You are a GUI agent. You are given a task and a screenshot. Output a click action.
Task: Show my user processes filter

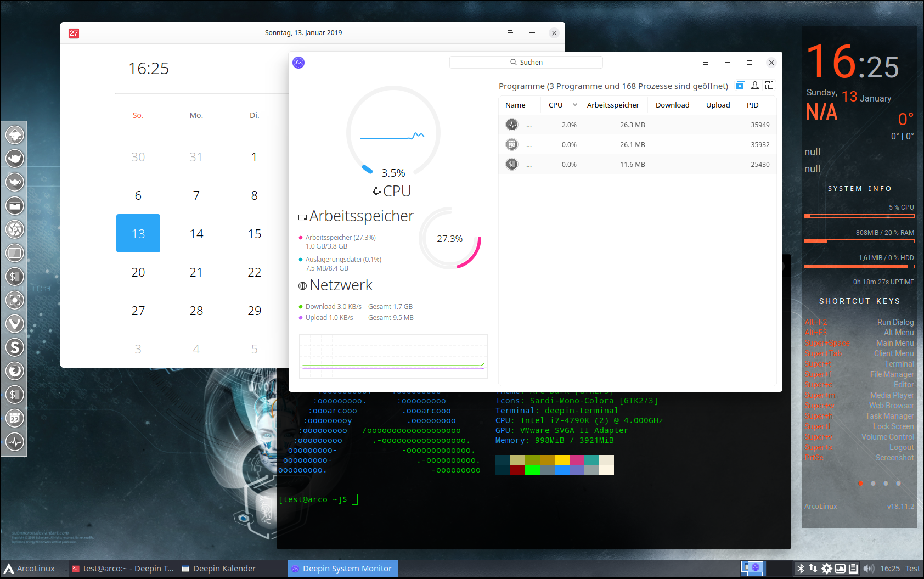point(755,85)
